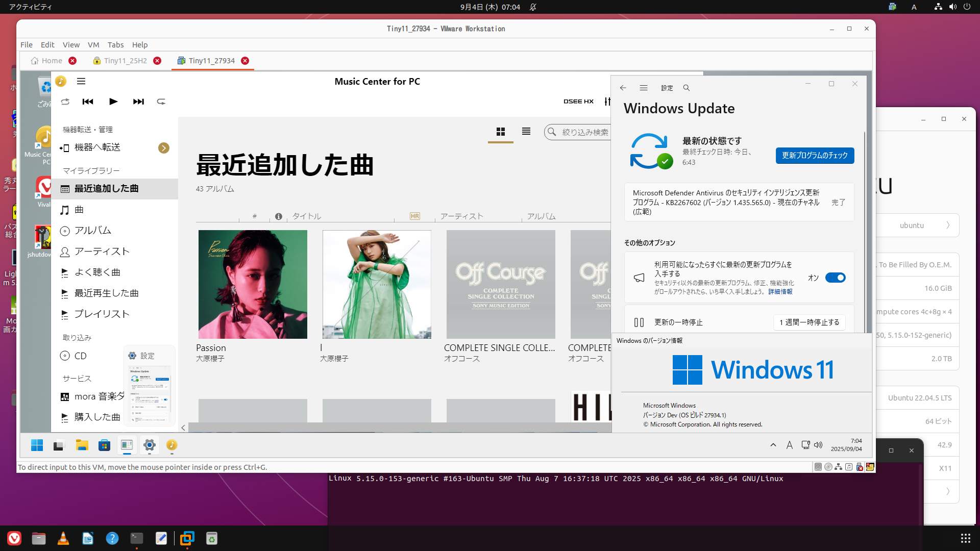Viewport: 980px width, 551px height.
Task: Open the VMware View menu
Action: [71, 45]
